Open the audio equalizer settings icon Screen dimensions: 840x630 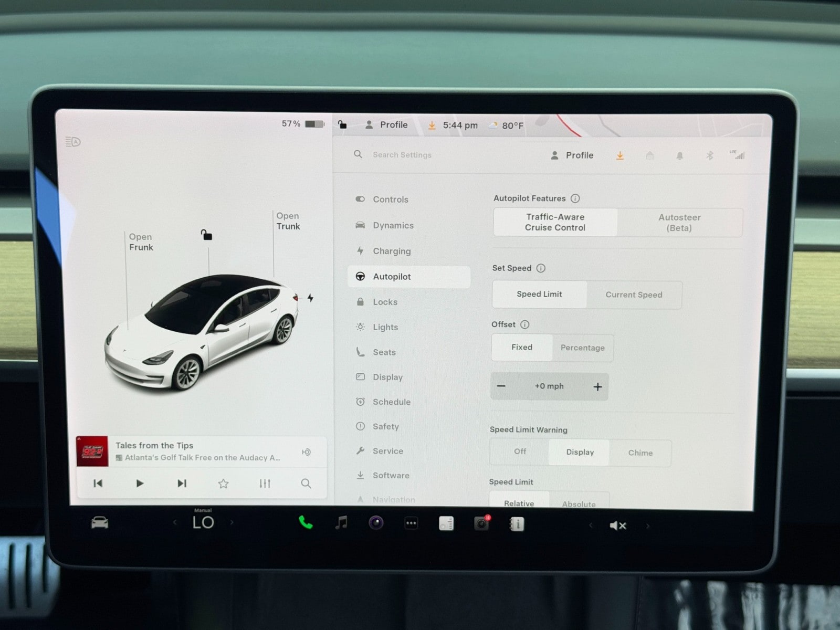click(x=265, y=484)
